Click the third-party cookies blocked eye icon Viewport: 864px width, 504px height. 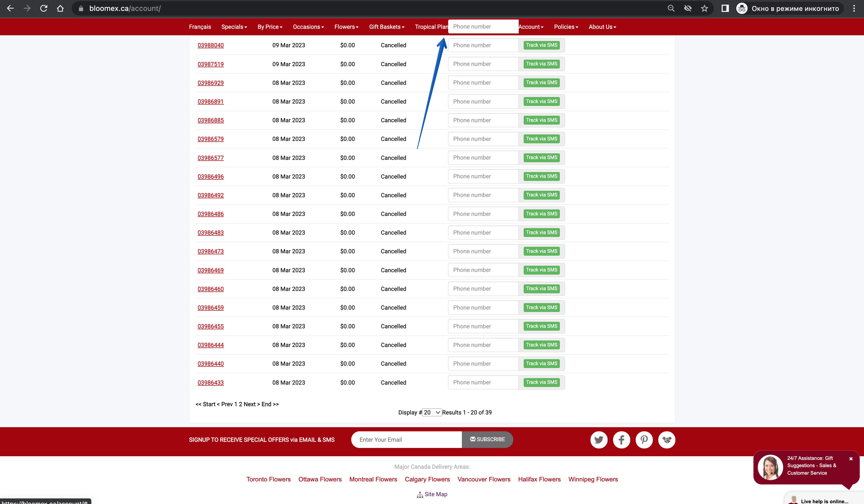tap(687, 9)
